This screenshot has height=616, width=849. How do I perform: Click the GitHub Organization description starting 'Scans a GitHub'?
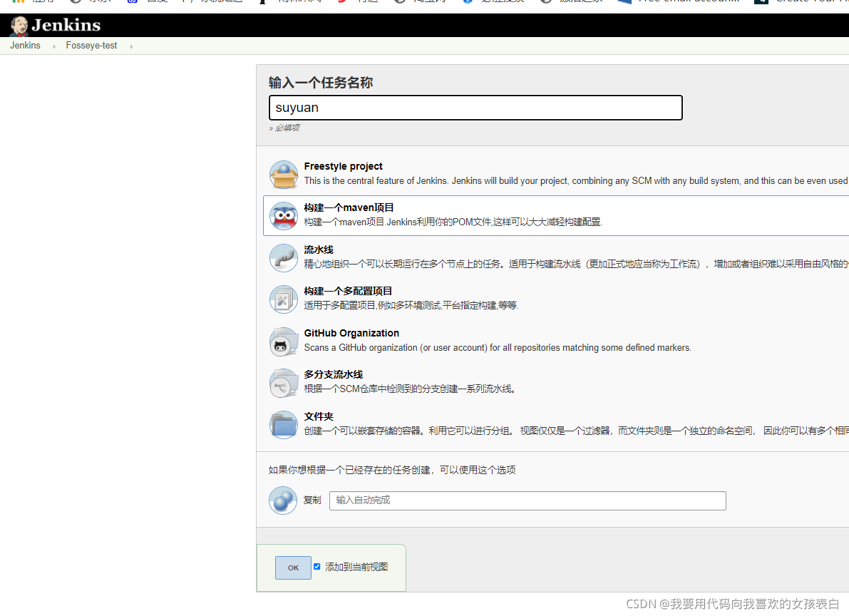click(498, 348)
